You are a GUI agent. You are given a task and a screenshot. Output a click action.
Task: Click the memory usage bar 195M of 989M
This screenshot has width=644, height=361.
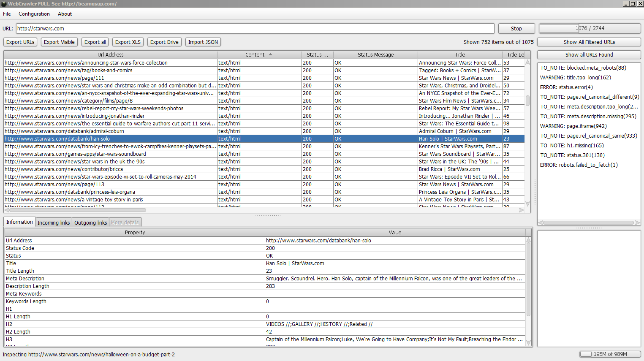click(609, 354)
